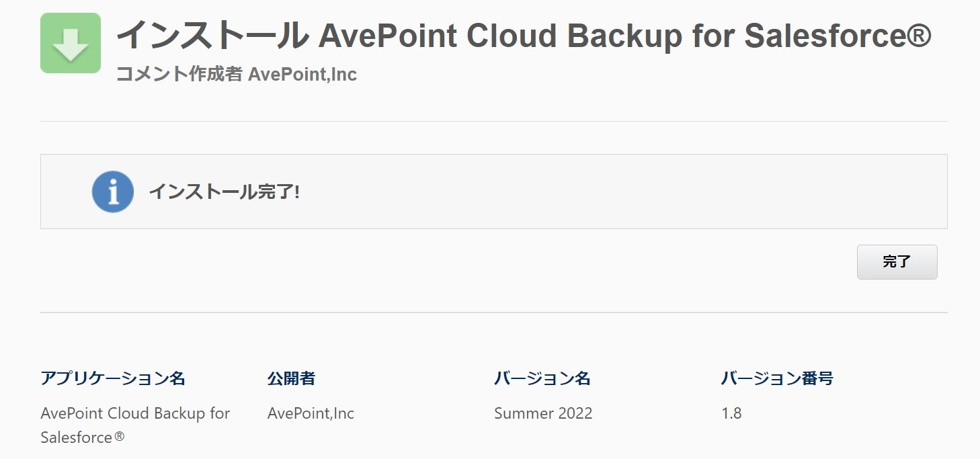The height and width of the screenshot is (459, 980).
Task: Click the word Salesforce® in the application name value
Action: pyautogui.click(x=83, y=437)
